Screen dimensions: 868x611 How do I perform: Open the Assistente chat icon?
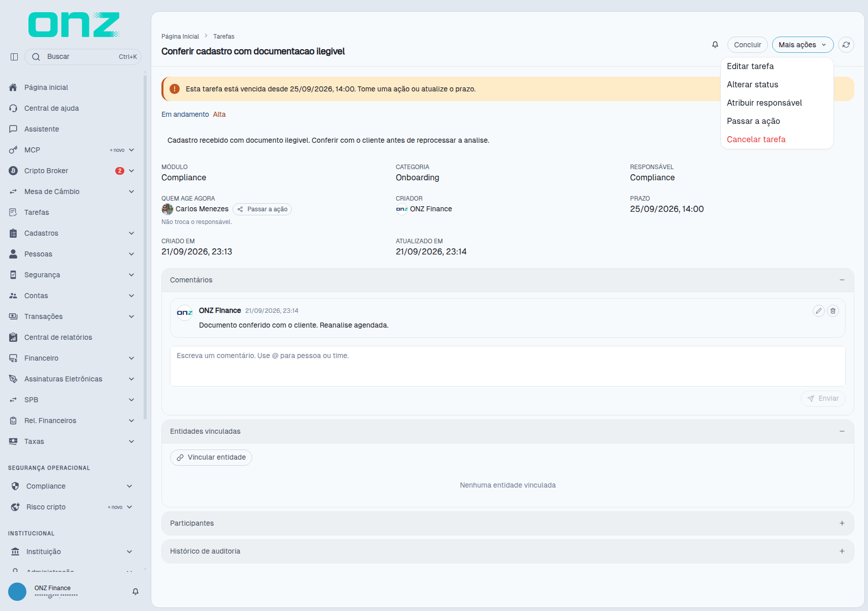[13, 129]
